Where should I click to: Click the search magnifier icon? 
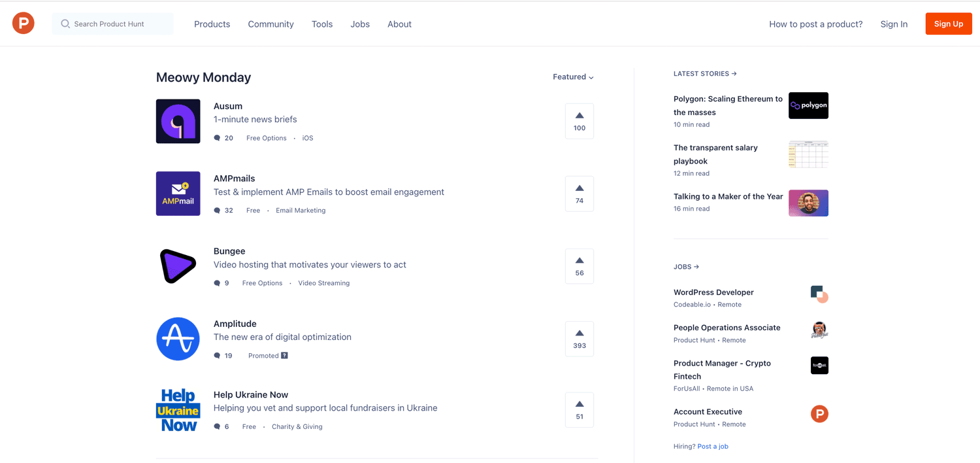click(65, 23)
